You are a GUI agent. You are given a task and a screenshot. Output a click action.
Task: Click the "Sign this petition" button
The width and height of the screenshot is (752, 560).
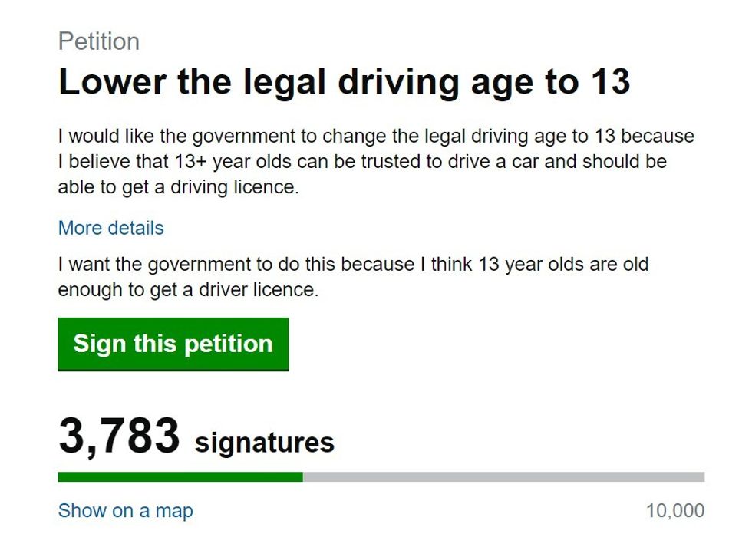(173, 344)
